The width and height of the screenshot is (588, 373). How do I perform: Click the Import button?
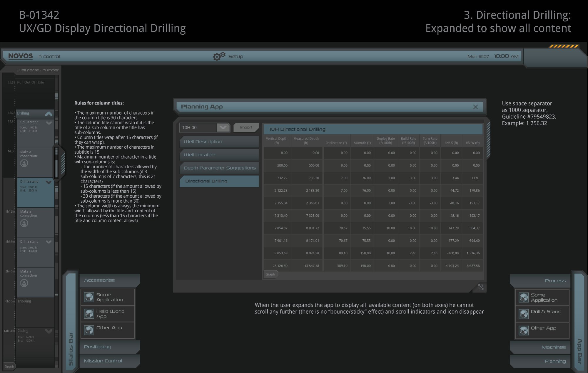(246, 127)
